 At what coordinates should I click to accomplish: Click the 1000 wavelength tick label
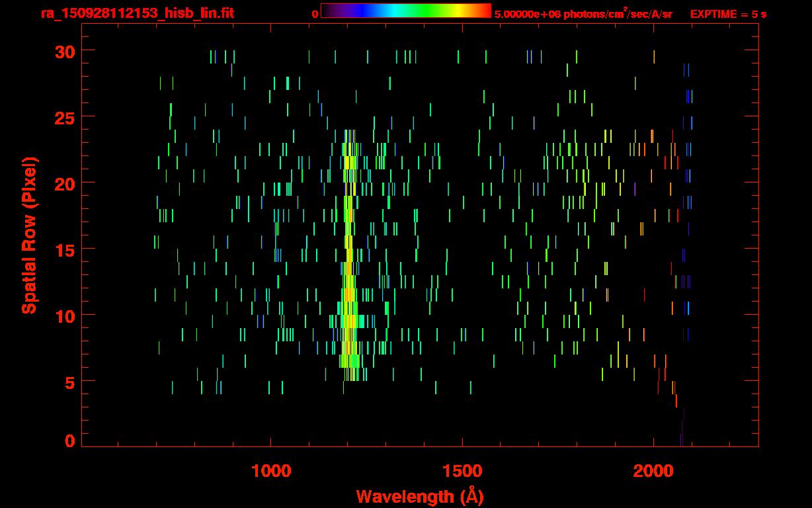pyautogui.click(x=271, y=471)
